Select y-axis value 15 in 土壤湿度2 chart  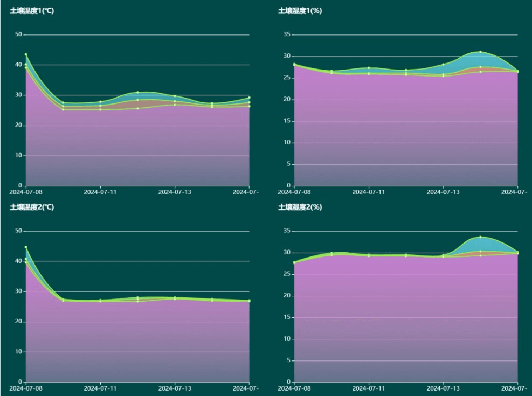click(x=287, y=317)
